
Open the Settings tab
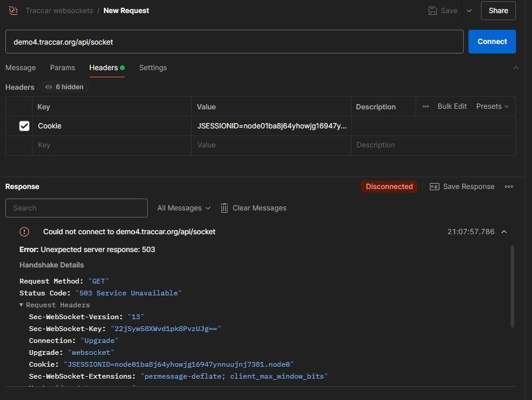click(153, 68)
